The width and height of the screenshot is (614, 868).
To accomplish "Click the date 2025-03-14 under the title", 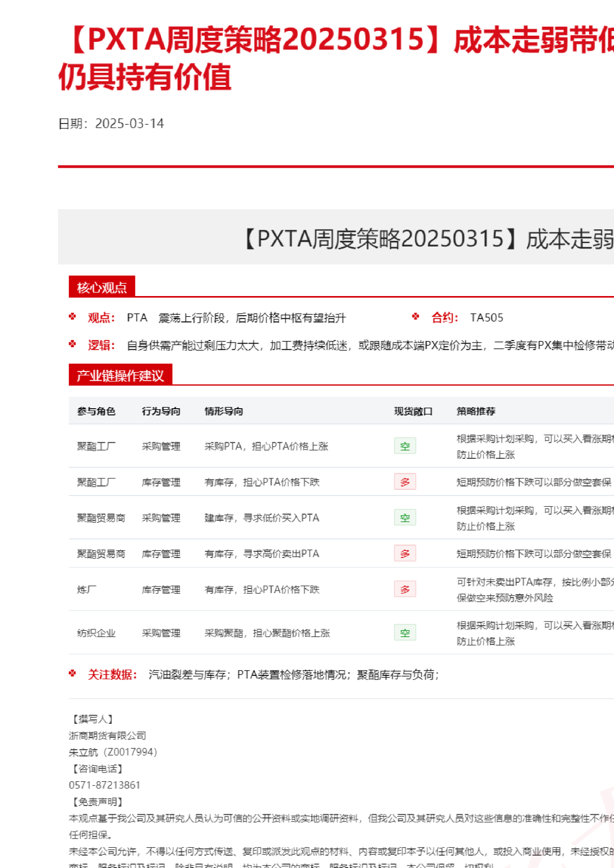I will pyautogui.click(x=129, y=123).
